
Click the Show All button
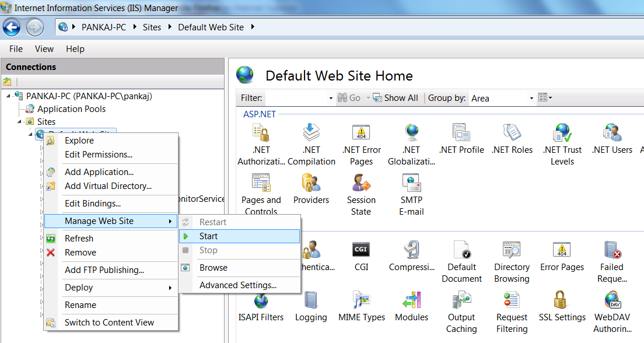click(395, 98)
